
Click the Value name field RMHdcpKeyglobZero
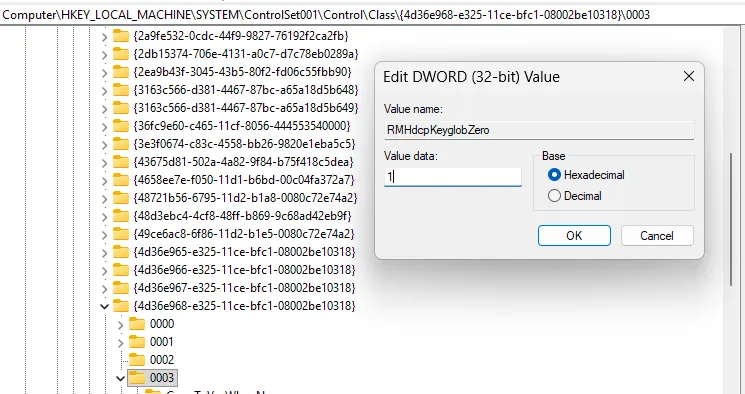[539, 130]
